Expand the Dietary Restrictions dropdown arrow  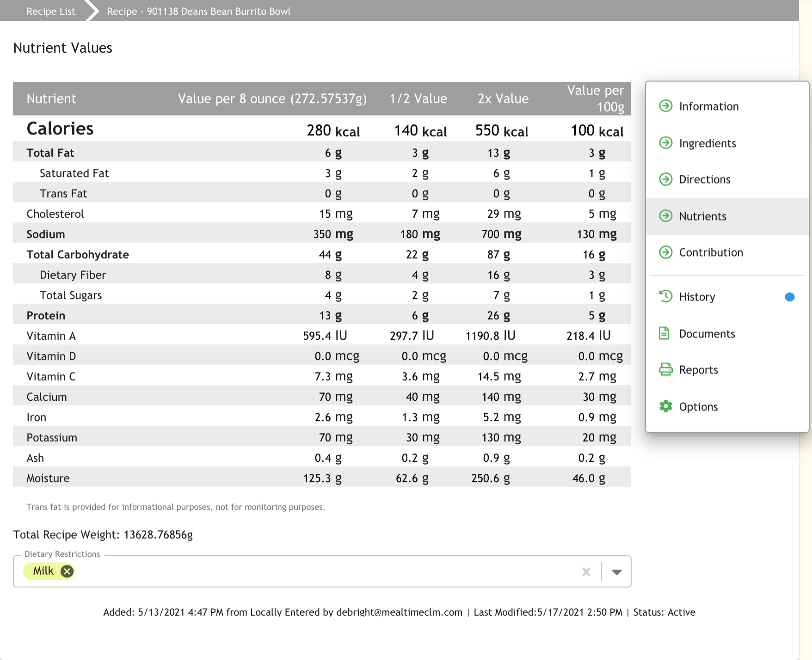(x=616, y=572)
